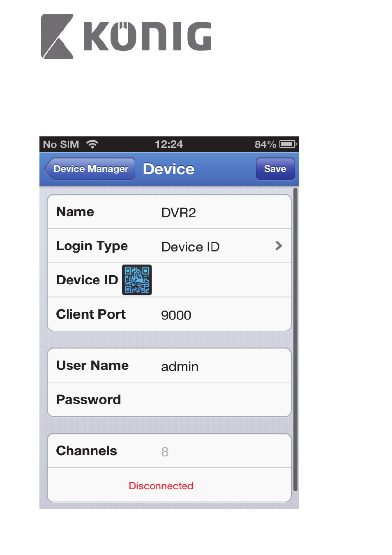392x555 pixels.
Task: Click the König logo
Action: (x=126, y=37)
